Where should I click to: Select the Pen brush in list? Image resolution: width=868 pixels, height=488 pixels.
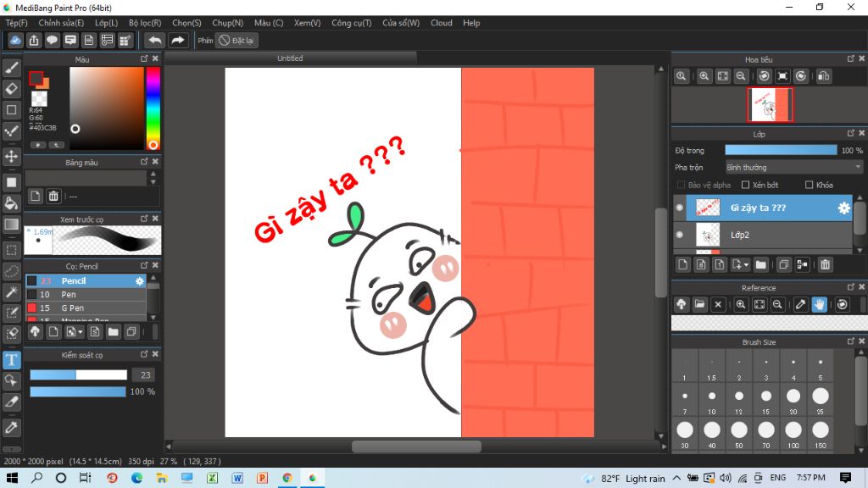point(86,294)
